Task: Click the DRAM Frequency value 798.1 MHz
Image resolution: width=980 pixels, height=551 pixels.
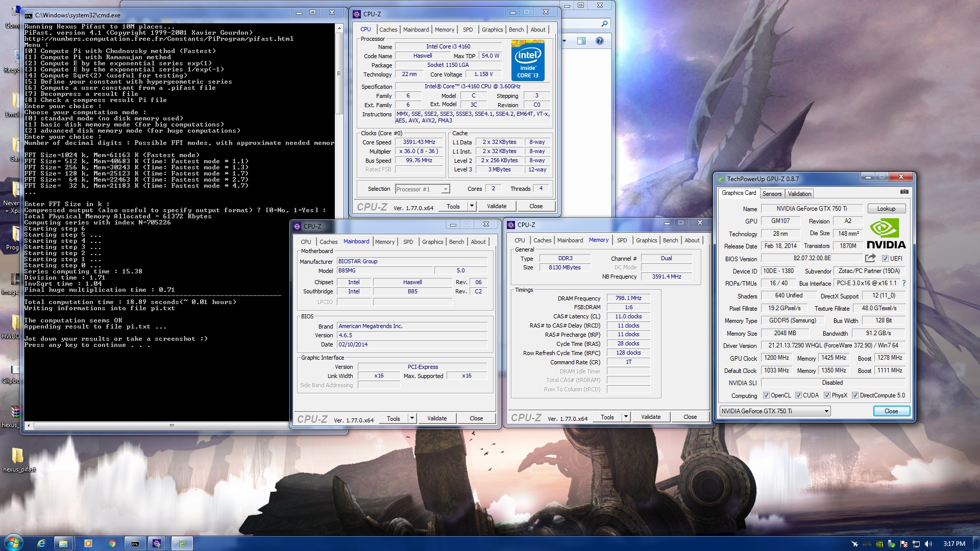Action: [628, 298]
